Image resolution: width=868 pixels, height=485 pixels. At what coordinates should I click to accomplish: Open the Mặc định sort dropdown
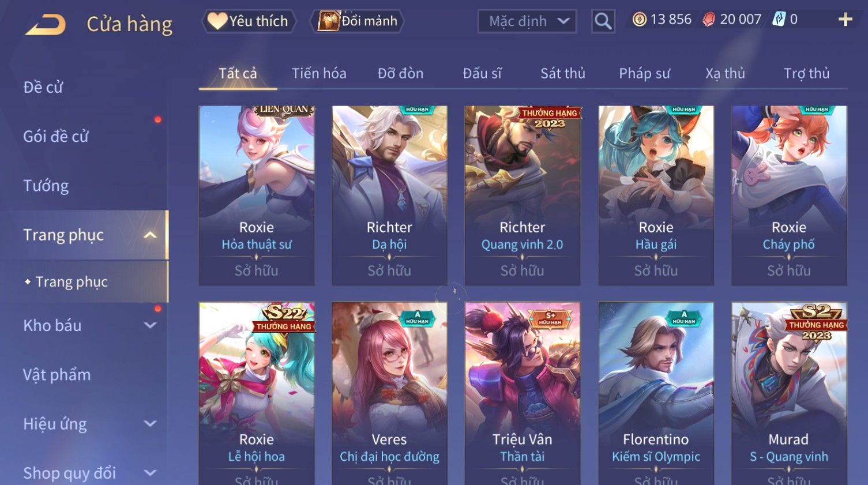tap(527, 22)
